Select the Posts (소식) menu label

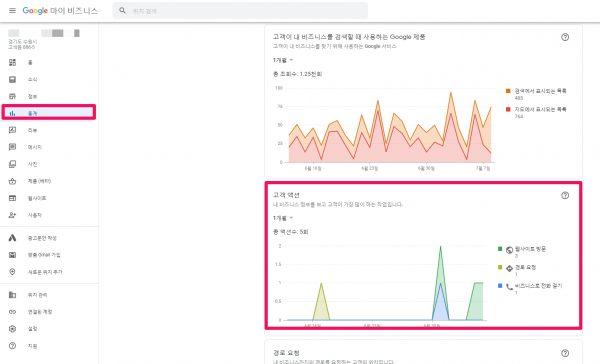click(x=33, y=79)
